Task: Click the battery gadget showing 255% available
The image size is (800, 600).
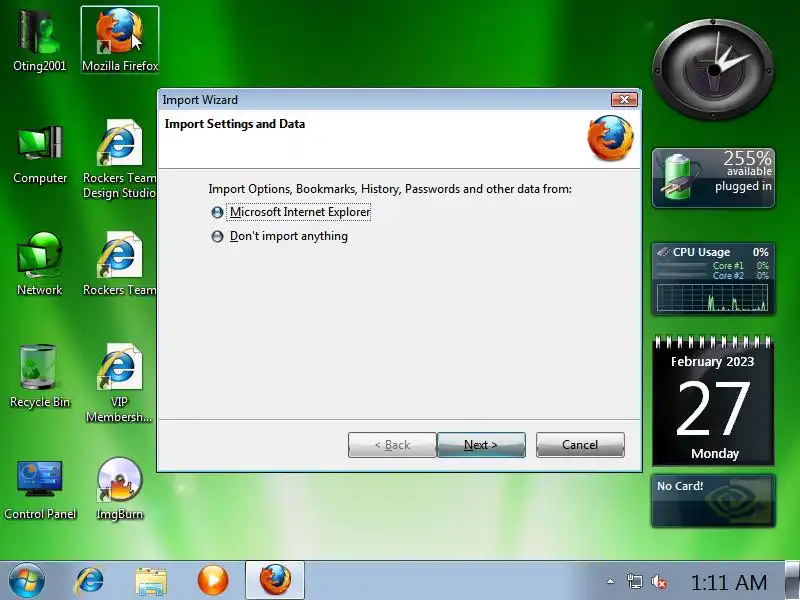Action: [713, 178]
